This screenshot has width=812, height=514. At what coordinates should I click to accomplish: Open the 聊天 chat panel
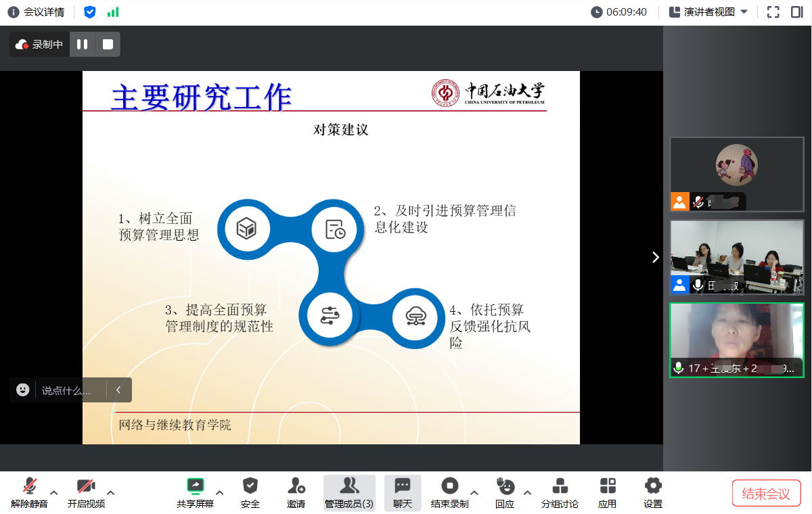click(403, 492)
